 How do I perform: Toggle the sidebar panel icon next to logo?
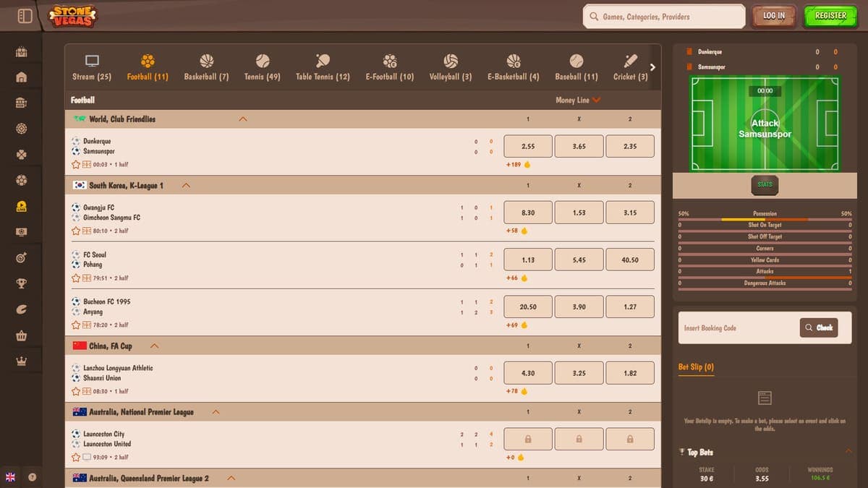point(25,16)
